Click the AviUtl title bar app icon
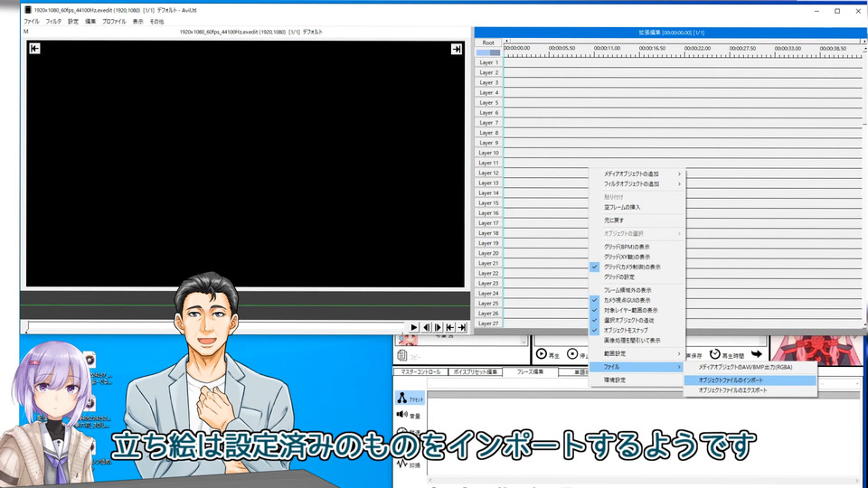The image size is (868, 488). pyautogui.click(x=28, y=10)
